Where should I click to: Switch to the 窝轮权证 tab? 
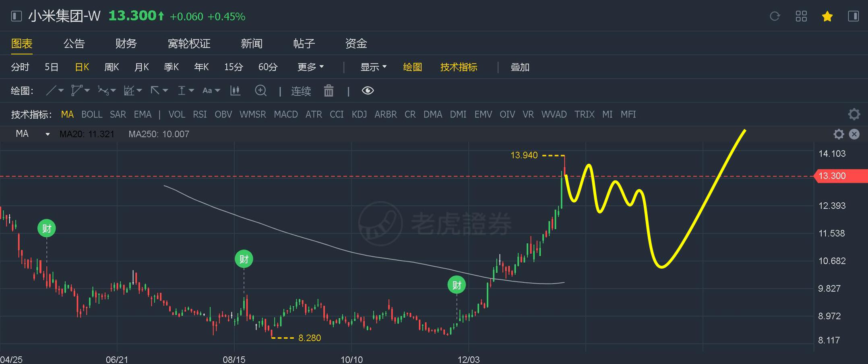coord(189,43)
